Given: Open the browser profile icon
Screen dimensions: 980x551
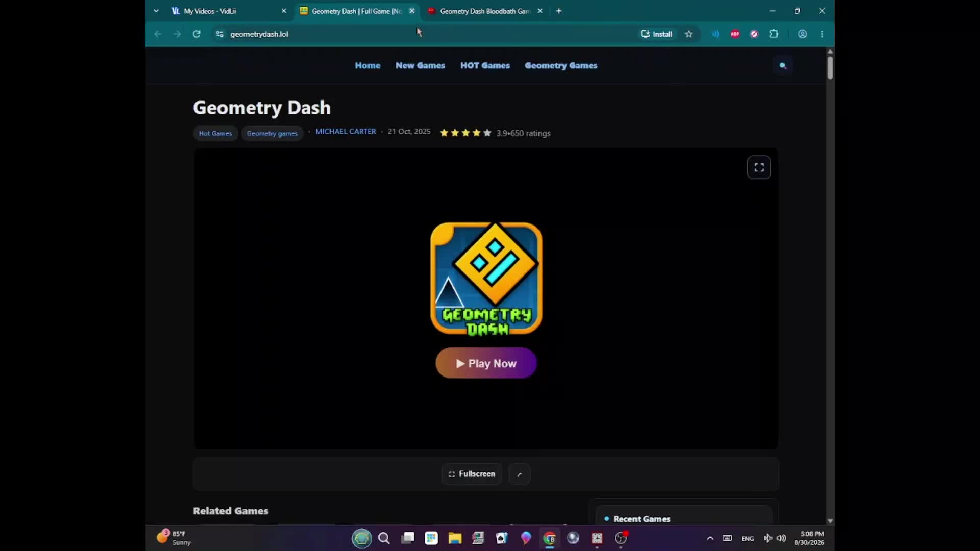Looking at the screenshot, I should pyautogui.click(x=803, y=34).
